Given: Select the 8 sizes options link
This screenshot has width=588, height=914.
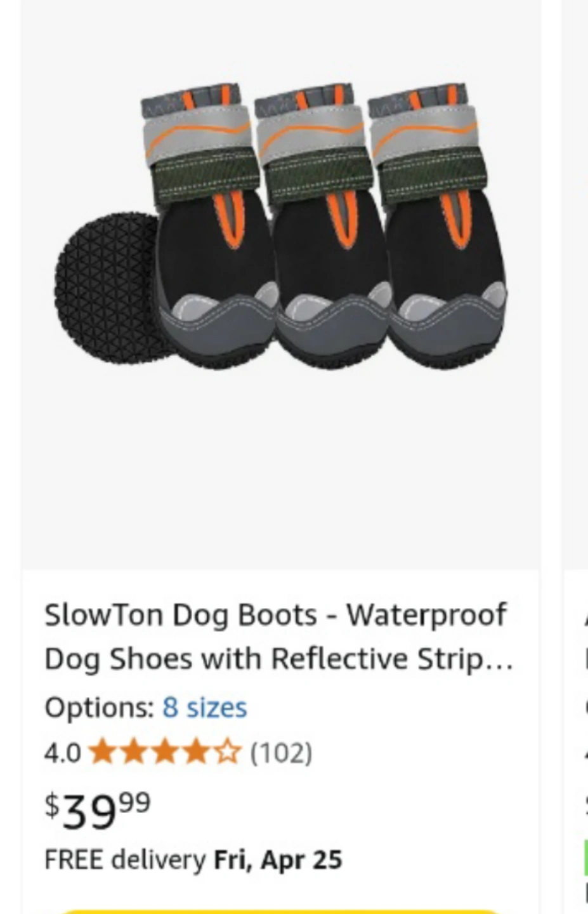Looking at the screenshot, I should (204, 708).
